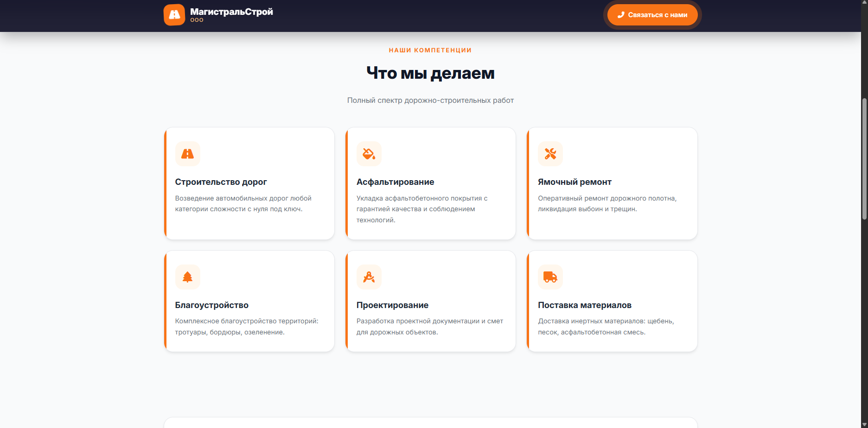Select the Проектирование card title

pyautogui.click(x=392, y=305)
